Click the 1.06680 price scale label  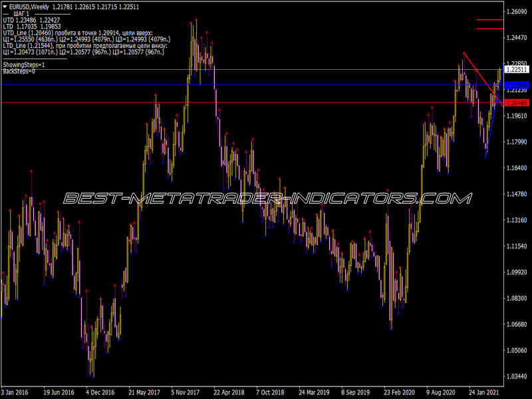click(517, 325)
